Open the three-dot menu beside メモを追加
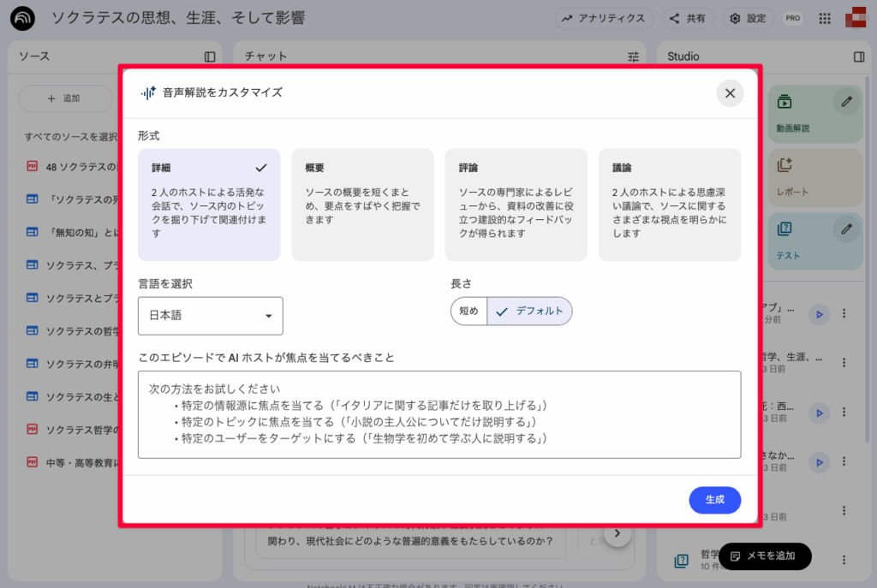Viewport: 877px width, 588px height. [x=844, y=559]
